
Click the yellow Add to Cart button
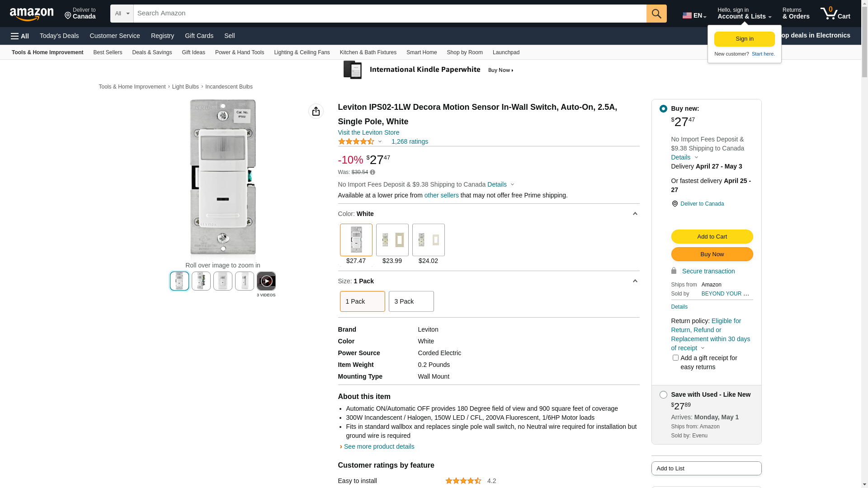(711, 237)
